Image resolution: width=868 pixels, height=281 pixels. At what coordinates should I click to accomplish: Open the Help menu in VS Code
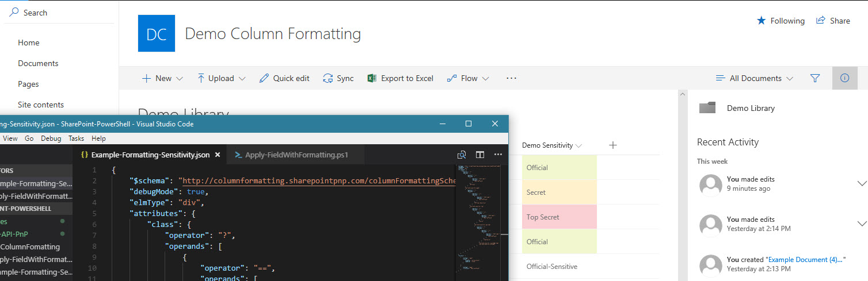99,138
